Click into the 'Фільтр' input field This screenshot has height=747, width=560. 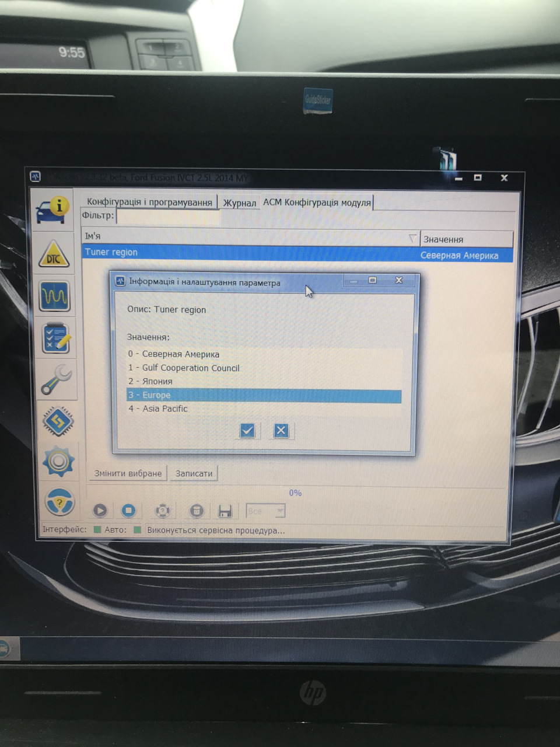[168, 217]
